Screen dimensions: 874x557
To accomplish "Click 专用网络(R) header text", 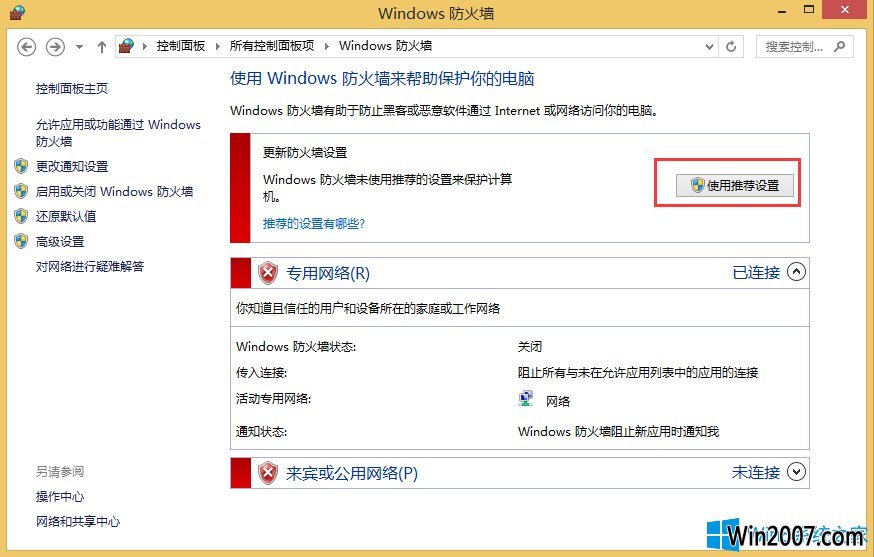I will pos(328,273).
